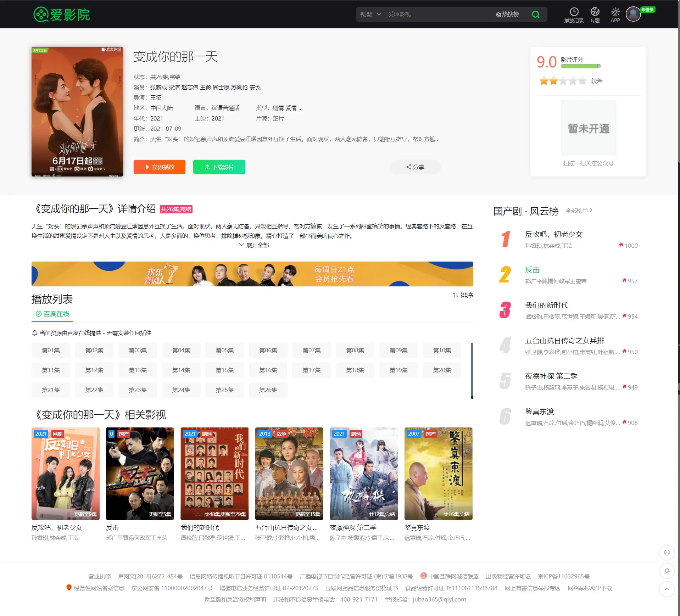Expand 展开全部 description
This screenshot has width=680, height=616.
coord(254,245)
